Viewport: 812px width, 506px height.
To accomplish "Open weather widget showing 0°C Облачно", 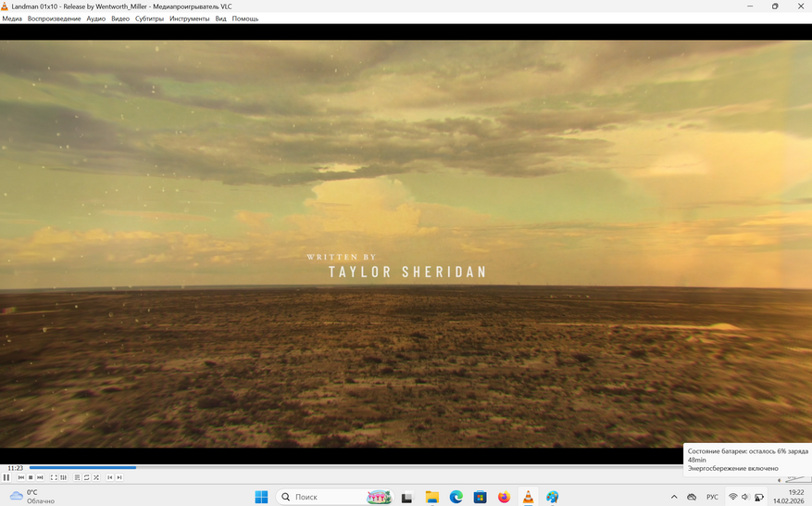I will point(32,497).
